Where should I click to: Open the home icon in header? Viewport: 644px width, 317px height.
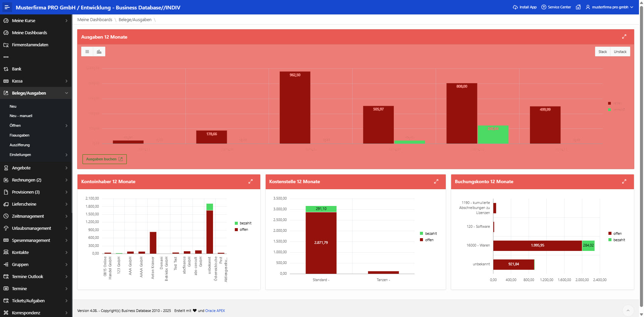point(578,7)
